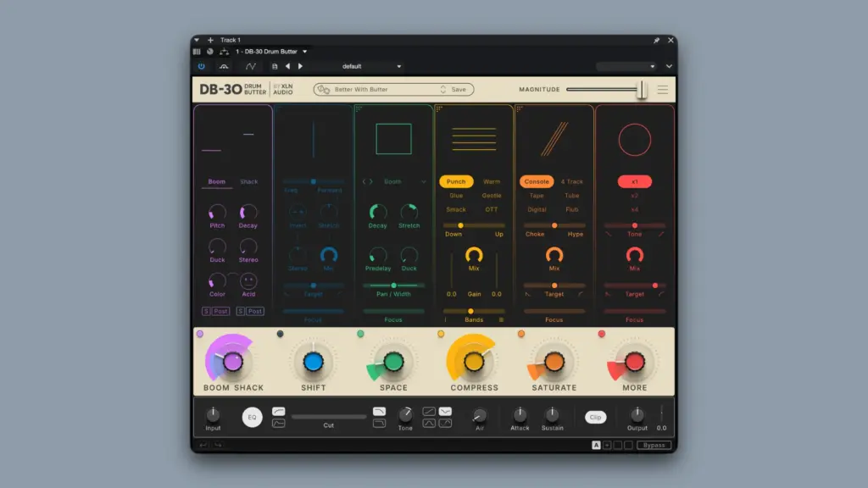This screenshot has width=868, height=488.
Task: Select the A snapshot slot
Action: (x=596, y=445)
